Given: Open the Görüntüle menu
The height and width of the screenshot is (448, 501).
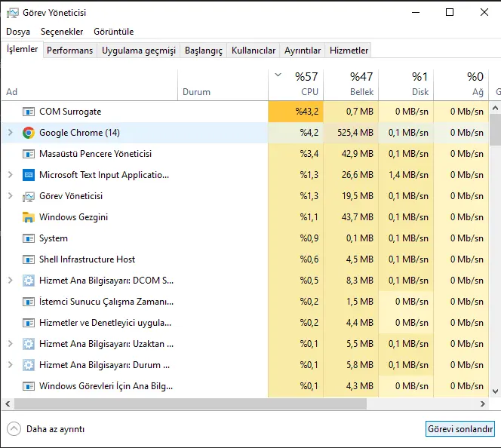Looking at the screenshot, I should pyautogui.click(x=114, y=32).
